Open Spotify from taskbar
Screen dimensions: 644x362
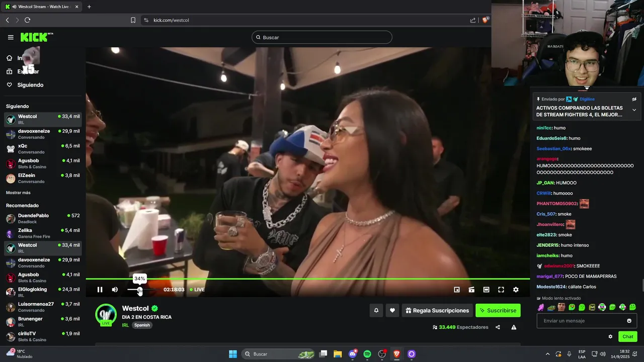pos(367,354)
